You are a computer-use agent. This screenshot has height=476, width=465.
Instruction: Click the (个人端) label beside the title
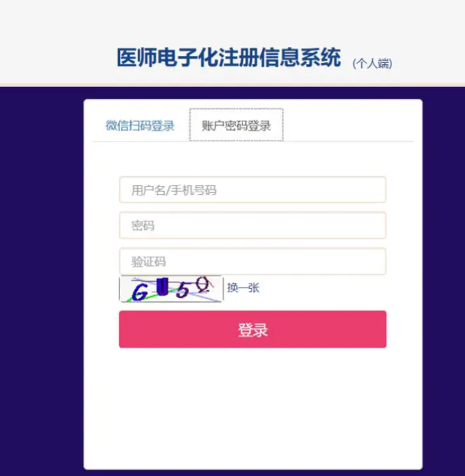point(372,63)
